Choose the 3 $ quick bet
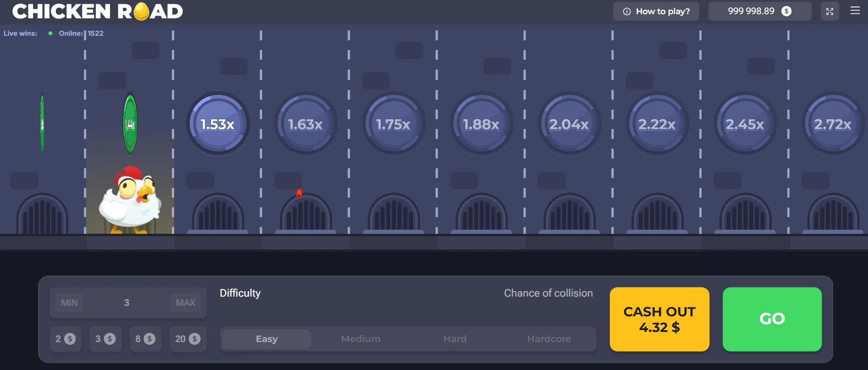The image size is (868, 370). [x=105, y=339]
